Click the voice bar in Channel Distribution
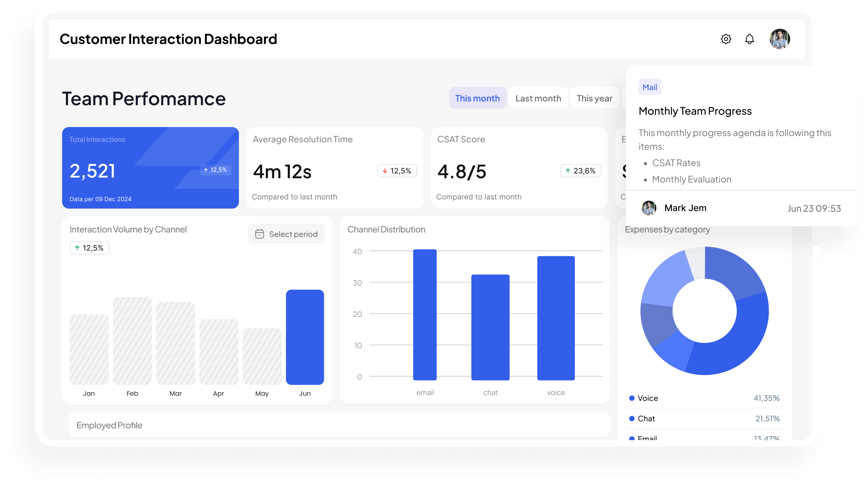Viewport: 868px width, 488px height. pos(555,318)
